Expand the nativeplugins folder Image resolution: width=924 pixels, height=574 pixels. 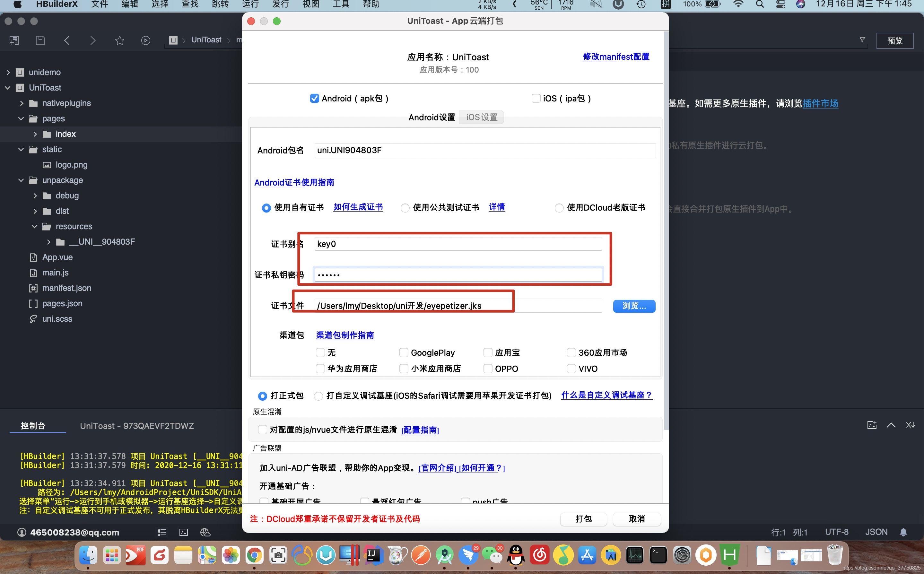point(21,103)
